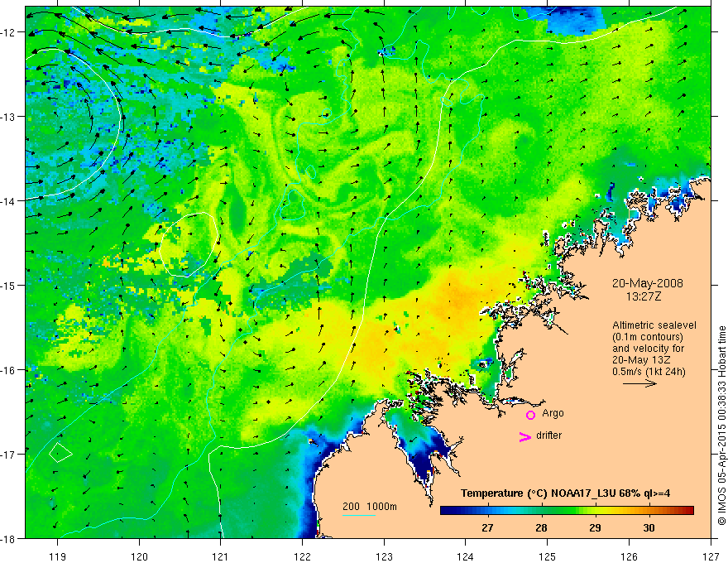Click the cyan isobath legend line
Viewport: 728px width, 563px height.
(359, 515)
